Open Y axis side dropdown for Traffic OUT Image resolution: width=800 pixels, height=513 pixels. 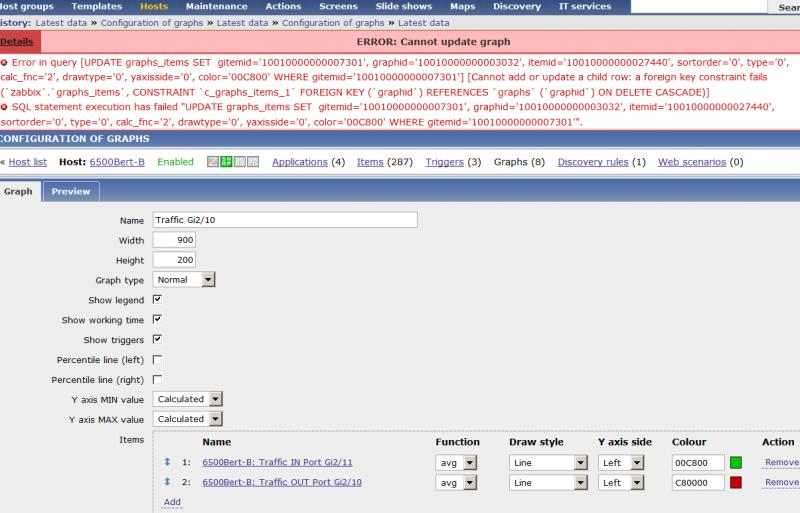pyautogui.click(x=621, y=483)
